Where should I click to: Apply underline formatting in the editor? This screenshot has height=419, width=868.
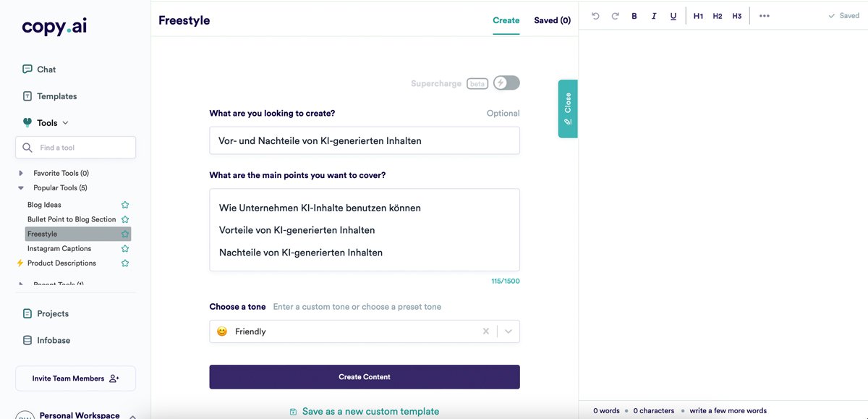coord(673,16)
